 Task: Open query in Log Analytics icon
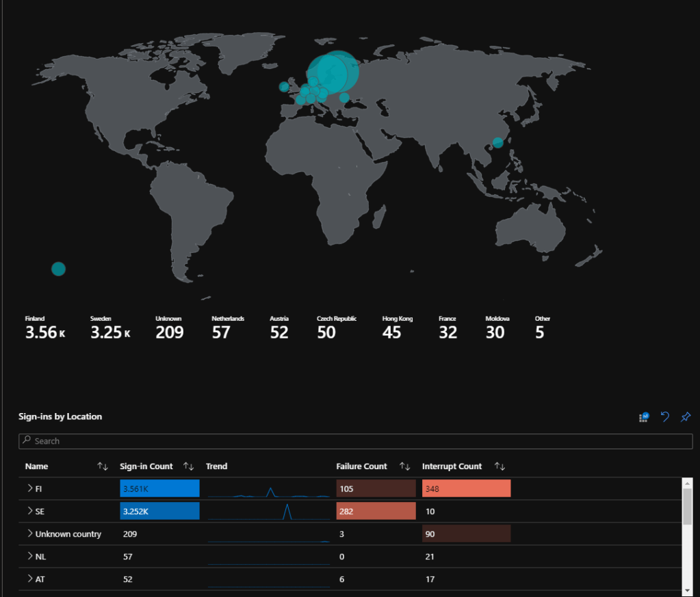pos(644,417)
